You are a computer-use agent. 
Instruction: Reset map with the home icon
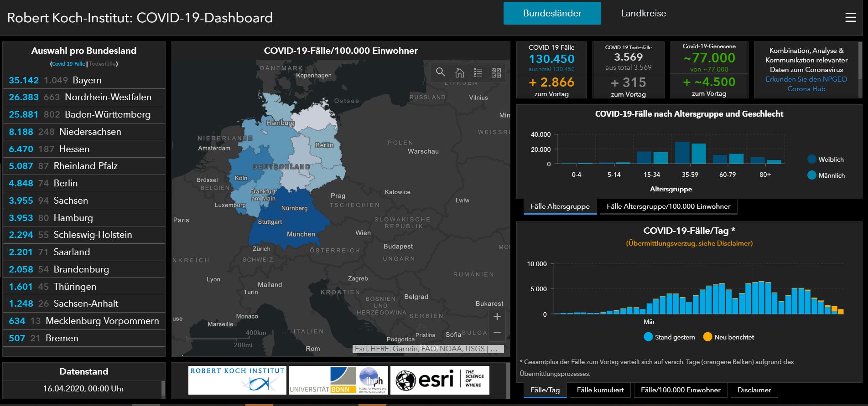click(459, 72)
